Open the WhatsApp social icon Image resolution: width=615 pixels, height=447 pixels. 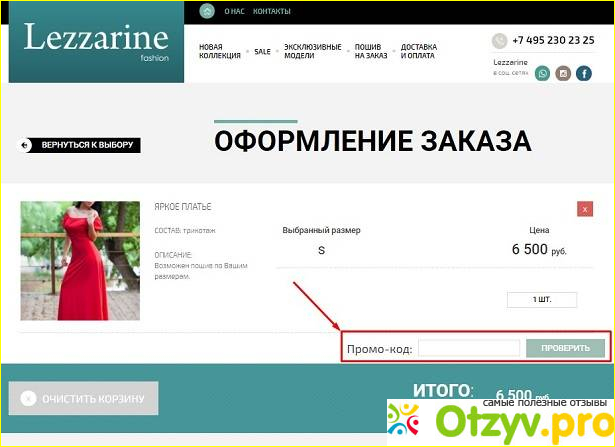coord(542,73)
